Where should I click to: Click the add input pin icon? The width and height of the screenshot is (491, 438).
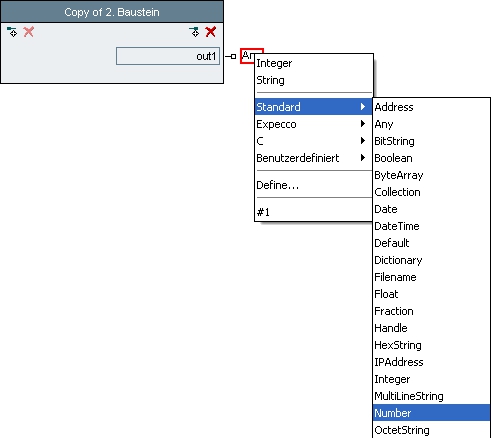(12, 32)
